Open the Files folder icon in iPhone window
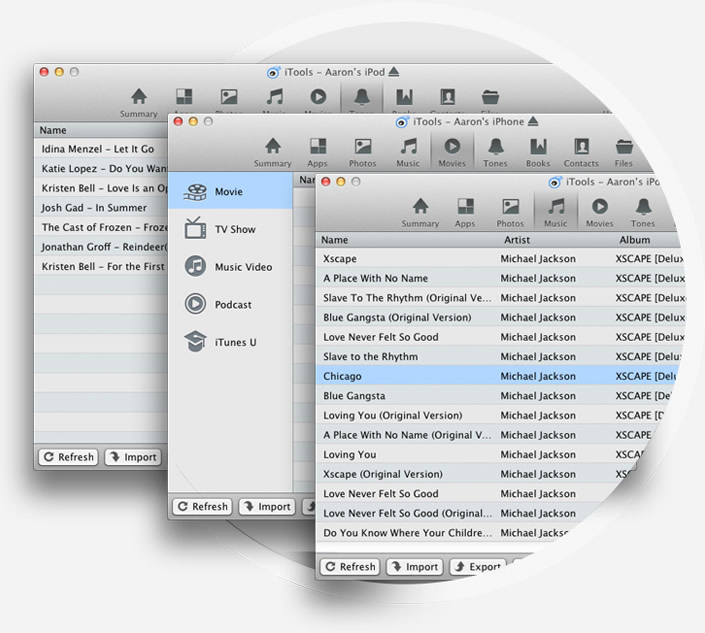 pos(624,151)
